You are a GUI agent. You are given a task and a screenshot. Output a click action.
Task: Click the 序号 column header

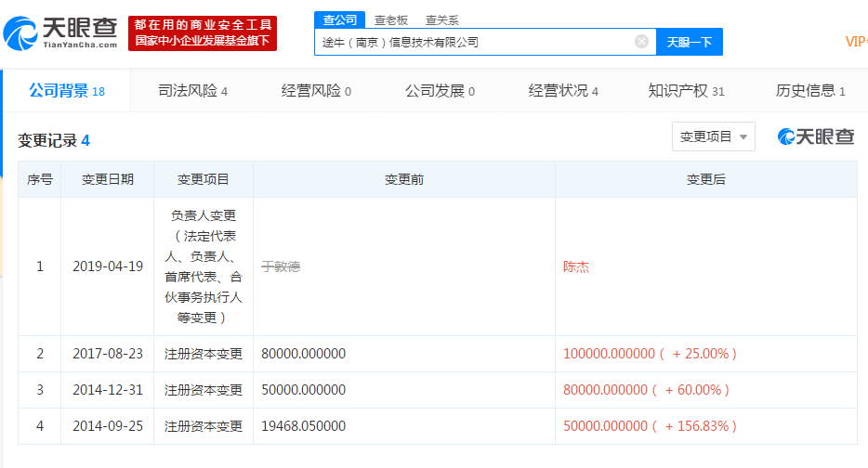pyautogui.click(x=39, y=179)
